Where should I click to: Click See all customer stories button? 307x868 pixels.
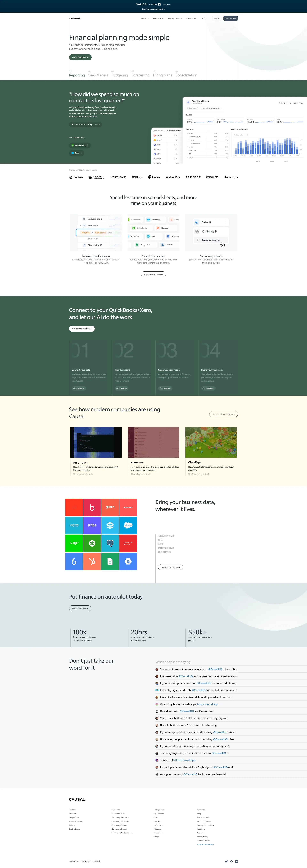tap(223, 414)
